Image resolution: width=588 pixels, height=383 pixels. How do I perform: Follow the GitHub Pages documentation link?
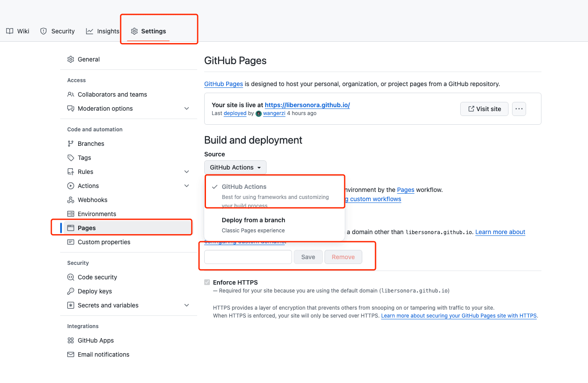click(x=224, y=84)
